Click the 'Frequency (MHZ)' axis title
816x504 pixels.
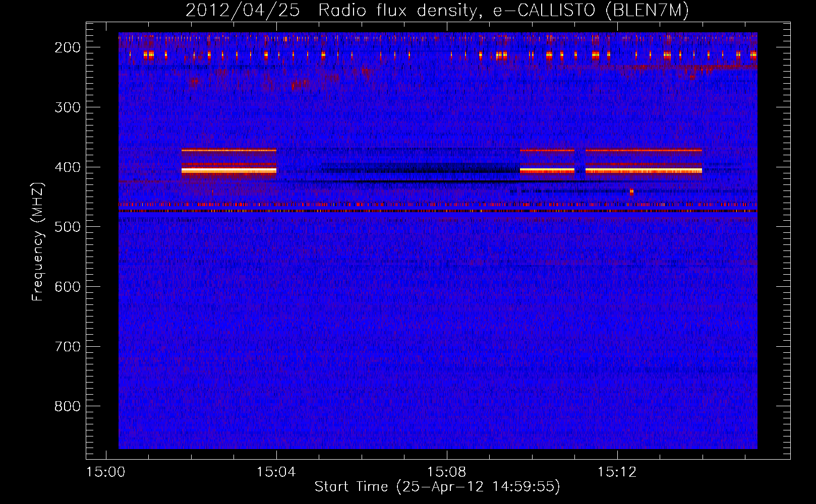pos(38,241)
